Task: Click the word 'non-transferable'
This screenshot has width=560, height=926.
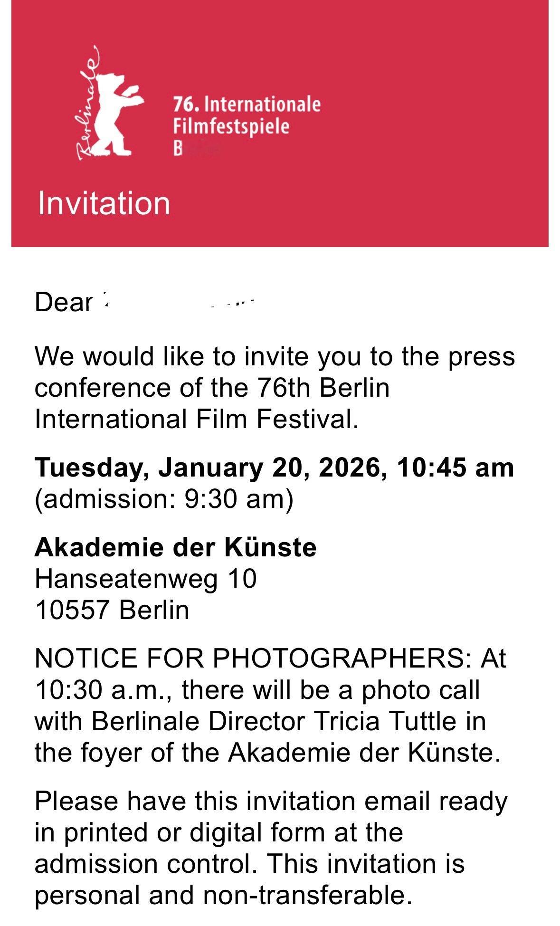Action: pos(307,895)
